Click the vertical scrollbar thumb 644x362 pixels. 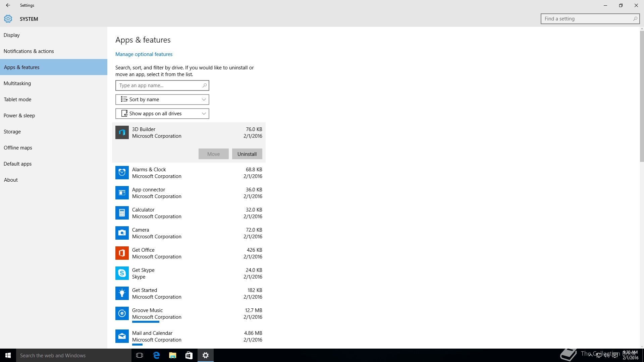point(642,97)
